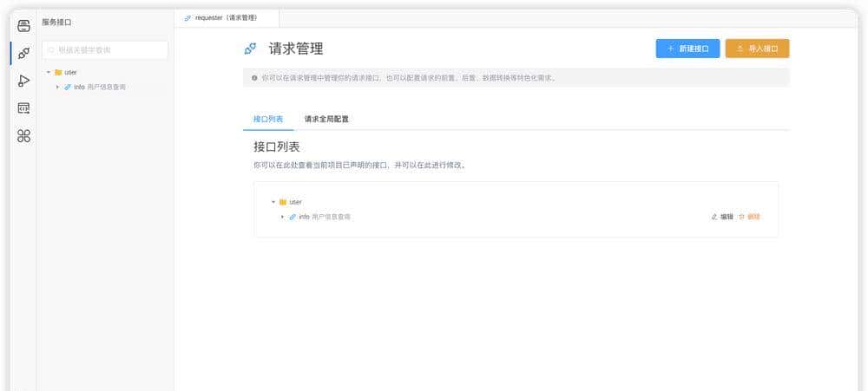Click the 新建接口 button

[x=687, y=48]
